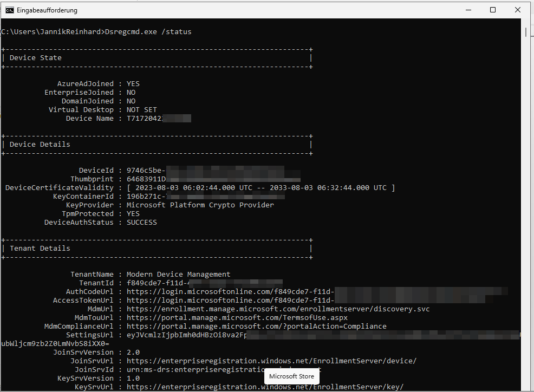This screenshot has height=392, width=534.
Task: Click the Dsregcmd.exe /status command text
Action: (x=148, y=32)
